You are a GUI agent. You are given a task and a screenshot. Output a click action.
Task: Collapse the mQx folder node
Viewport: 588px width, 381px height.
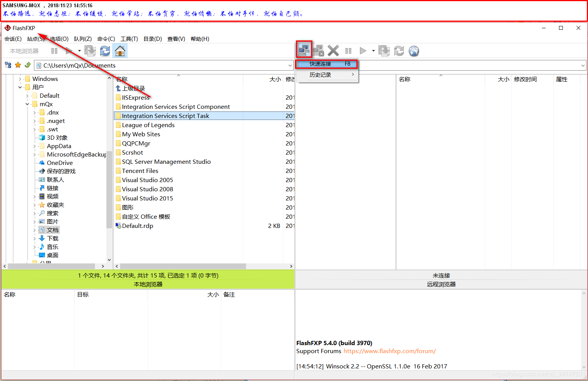(x=27, y=104)
